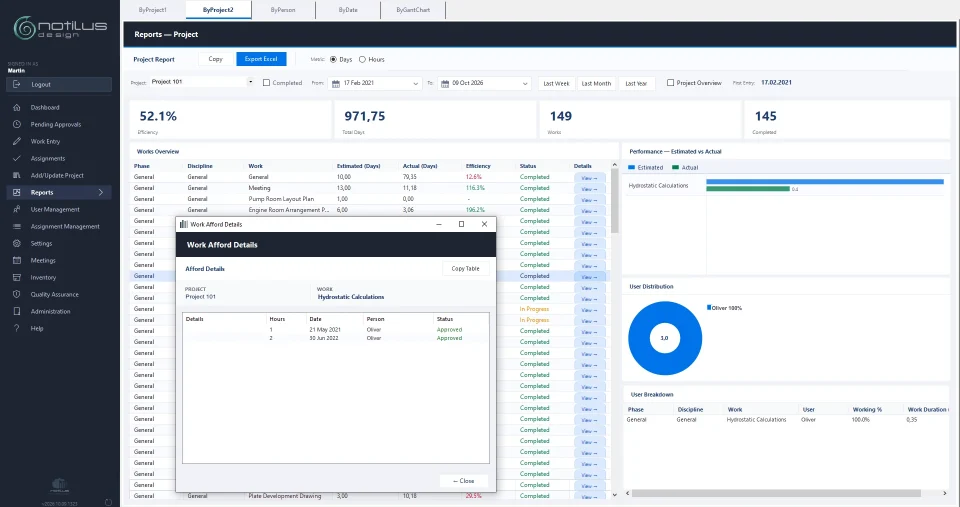Viewport: 960px width, 507px height.
Task: Enable Project Overview checkbox
Action: pos(670,83)
